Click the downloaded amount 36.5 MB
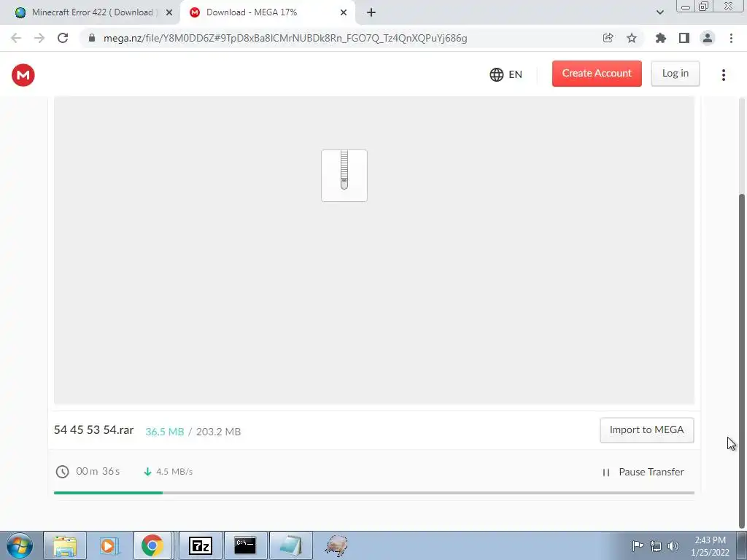 (164, 432)
